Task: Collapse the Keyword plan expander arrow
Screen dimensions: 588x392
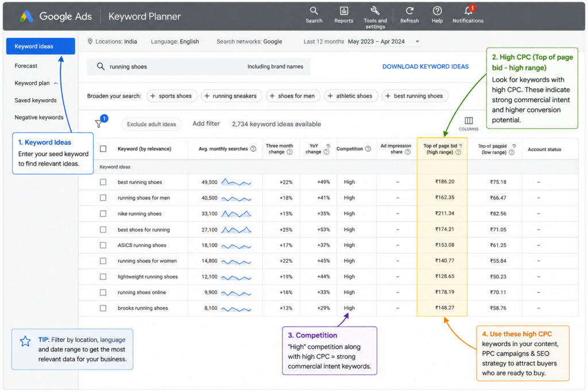Action: coord(56,83)
